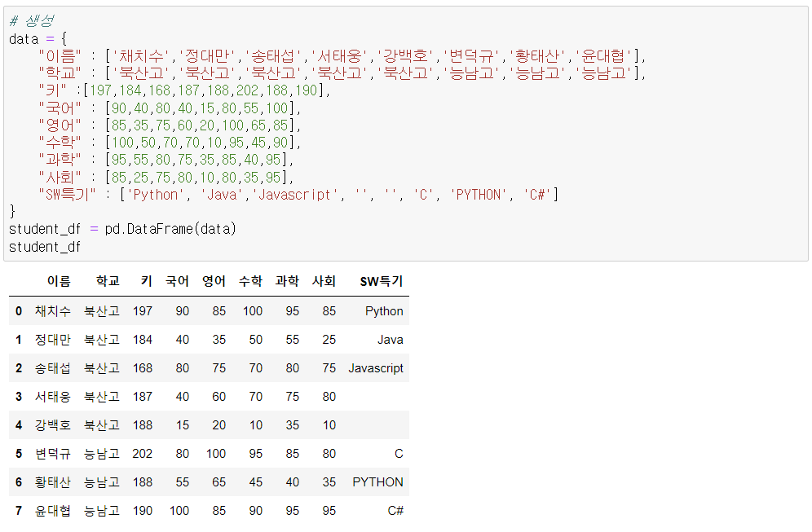The width and height of the screenshot is (812, 532).
Task: Click 사회 score 25 for 정대만
Action: [329, 340]
